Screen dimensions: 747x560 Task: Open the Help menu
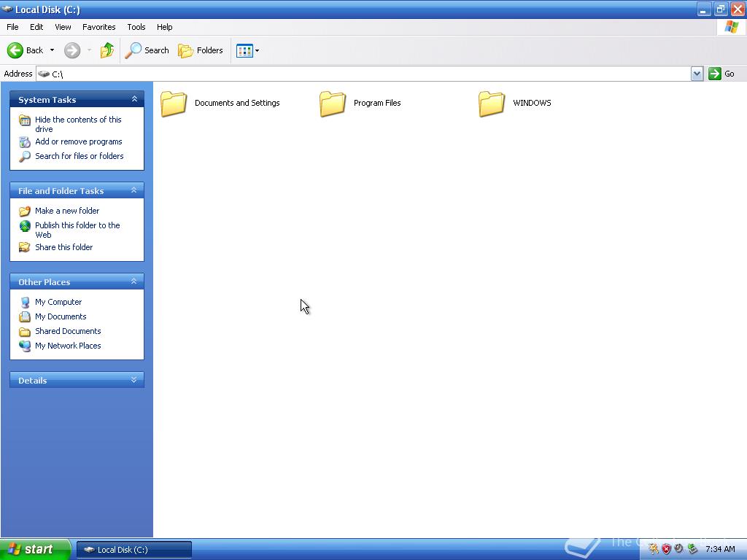[165, 27]
